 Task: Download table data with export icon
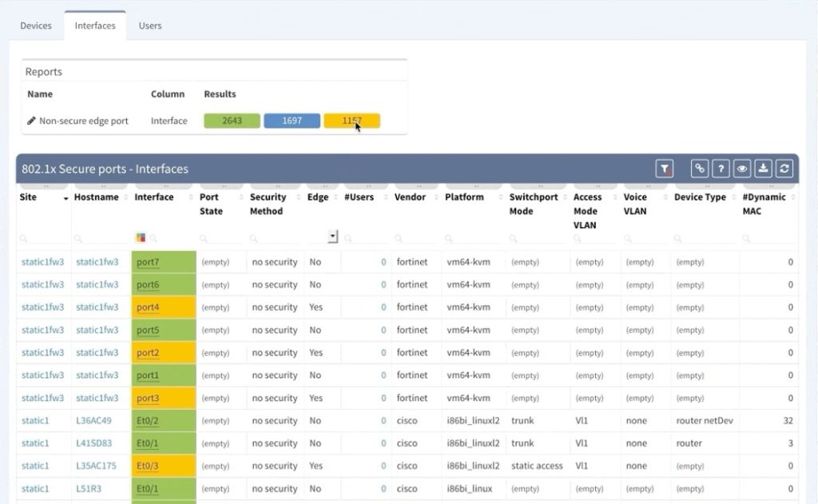tap(764, 169)
